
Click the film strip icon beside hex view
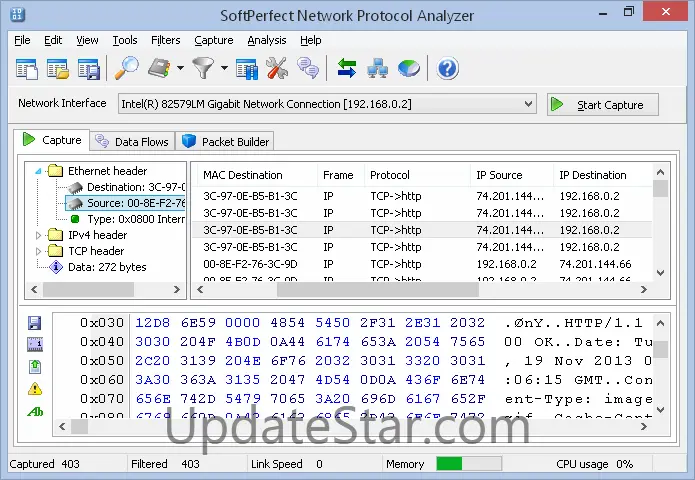pos(35,344)
